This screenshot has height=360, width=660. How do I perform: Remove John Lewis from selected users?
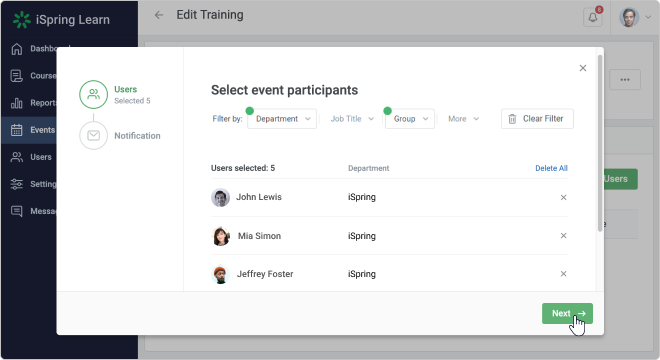[x=563, y=197]
